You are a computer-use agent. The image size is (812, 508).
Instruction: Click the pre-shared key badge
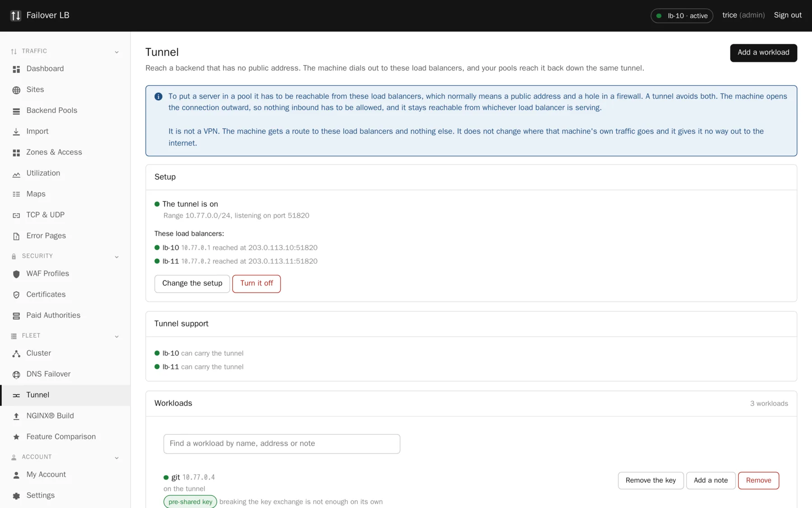click(x=190, y=502)
